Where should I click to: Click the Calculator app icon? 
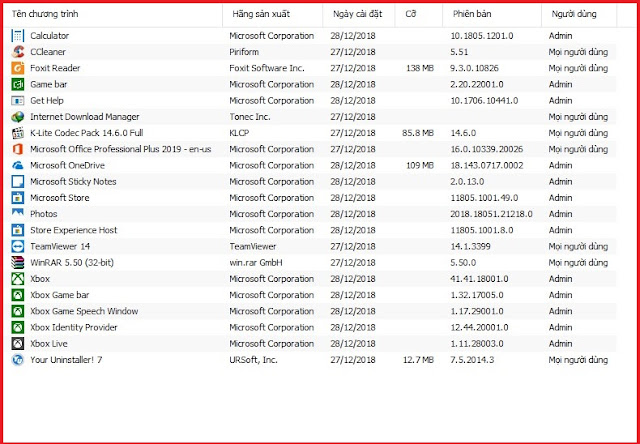(x=18, y=36)
